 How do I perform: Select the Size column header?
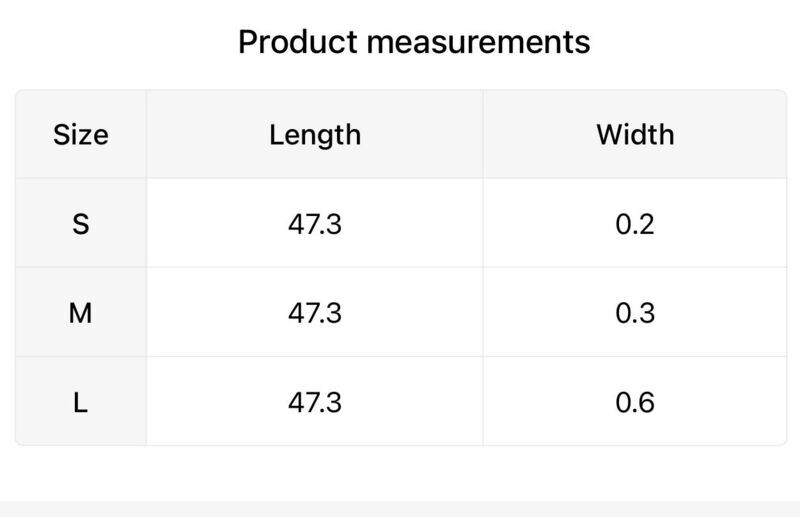click(x=81, y=135)
